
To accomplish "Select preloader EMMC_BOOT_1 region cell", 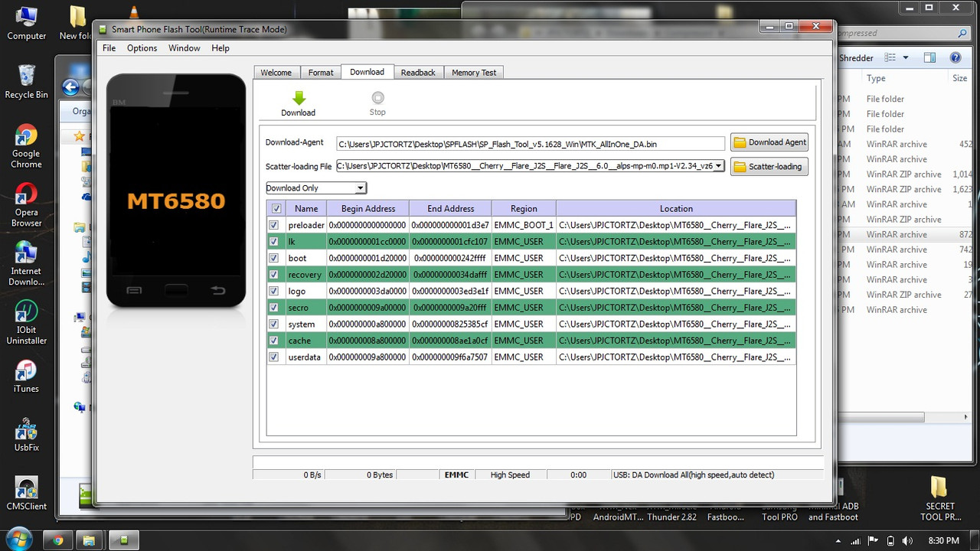I will (x=524, y=225).
